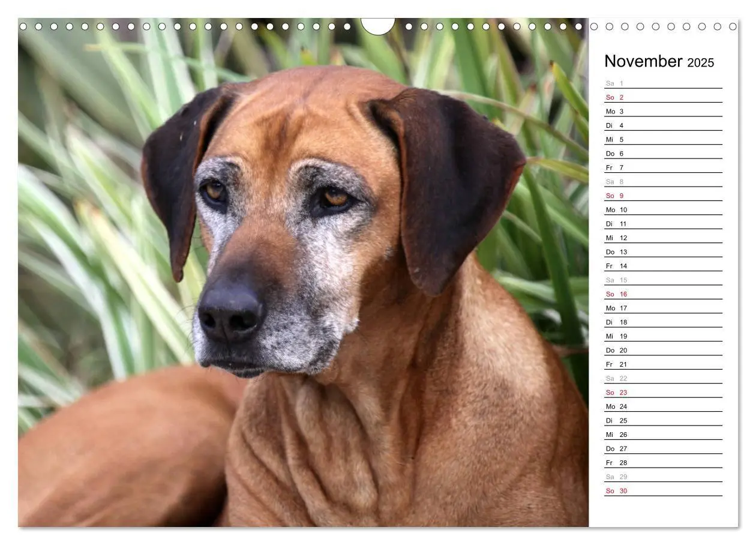
Task: Select the So 23 date row
Action: [663, 393]
